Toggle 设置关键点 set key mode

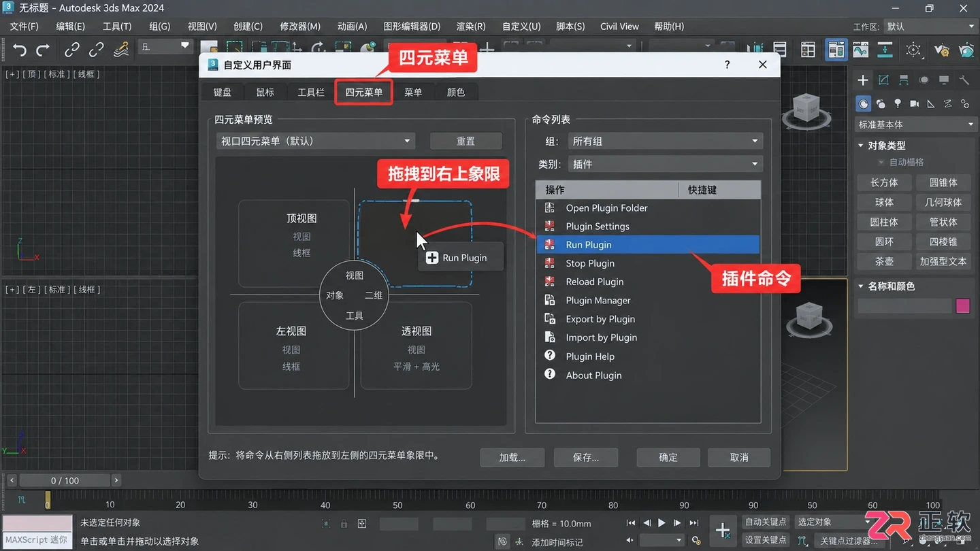click(766, 539)
